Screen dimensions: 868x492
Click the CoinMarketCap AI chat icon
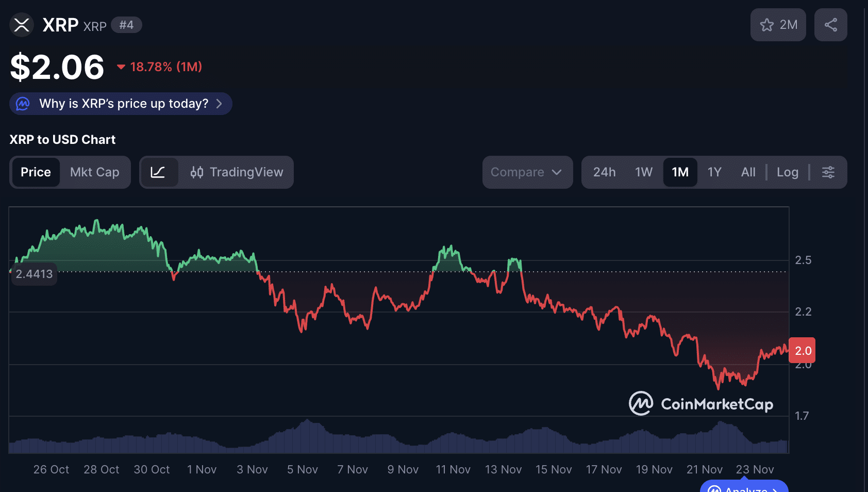point(23,104)
